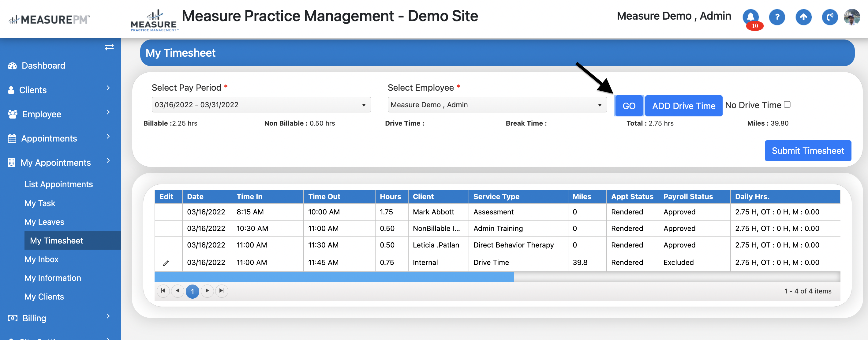This screenshot has width=868, height=340.
Task: Open the Select Employee dropdown
Action: point(497,104)
